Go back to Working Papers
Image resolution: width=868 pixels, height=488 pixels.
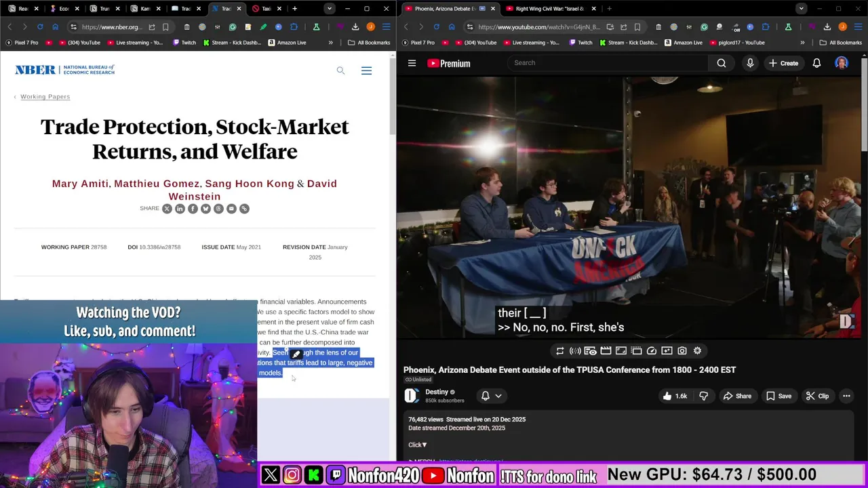coord(45,96)
